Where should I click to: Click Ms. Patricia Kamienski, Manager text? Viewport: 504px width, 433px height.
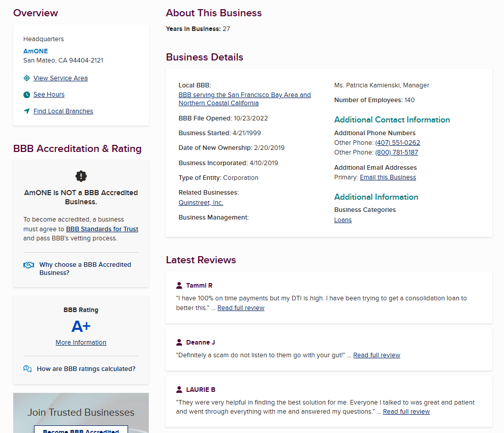pyautogui.click(x=382, y=85)
